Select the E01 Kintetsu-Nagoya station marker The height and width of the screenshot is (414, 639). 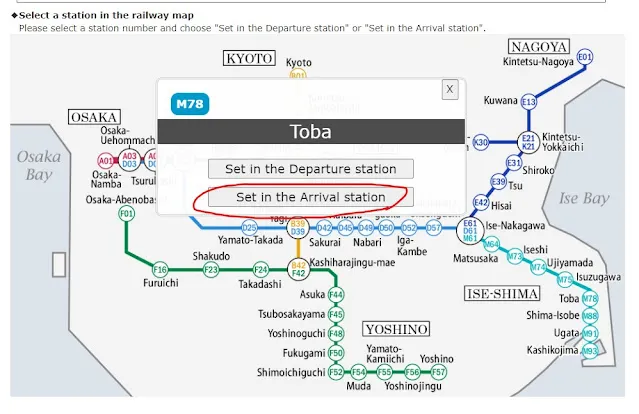click(586, 57)
